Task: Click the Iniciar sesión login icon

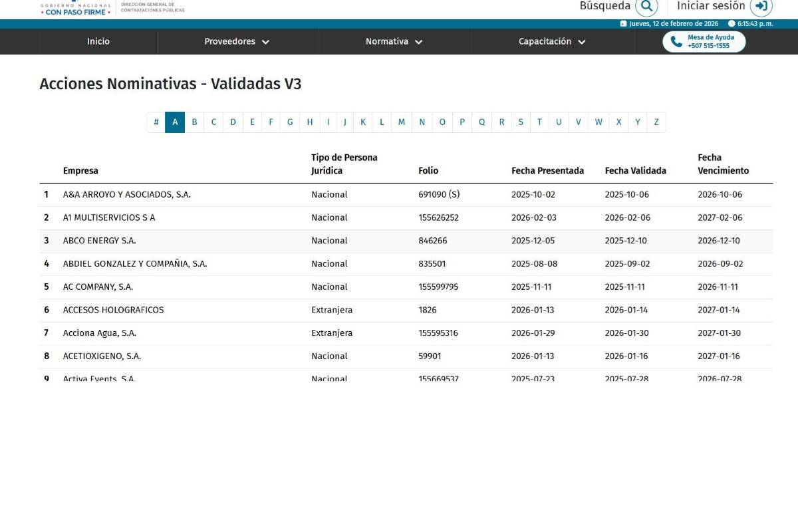Action: [761, 6]
